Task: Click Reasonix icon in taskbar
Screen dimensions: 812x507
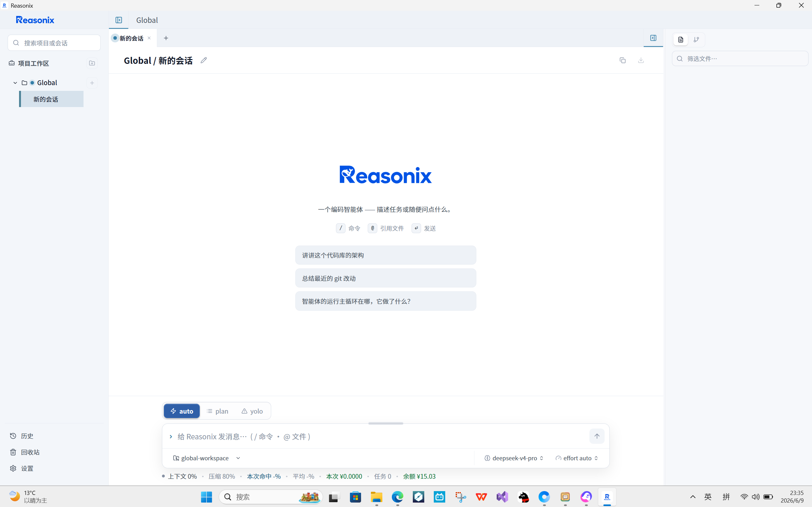Action: 607,497
